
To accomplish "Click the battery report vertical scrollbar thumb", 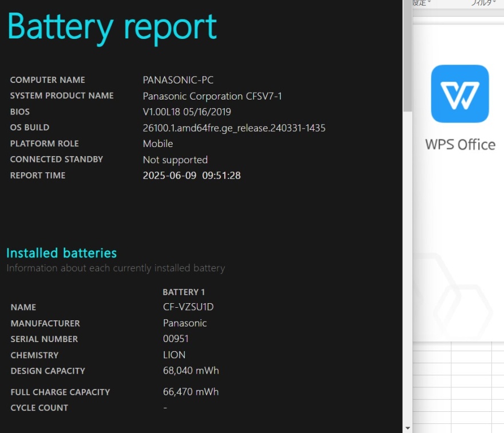I will pyautogui.click(x=407, y=56).
